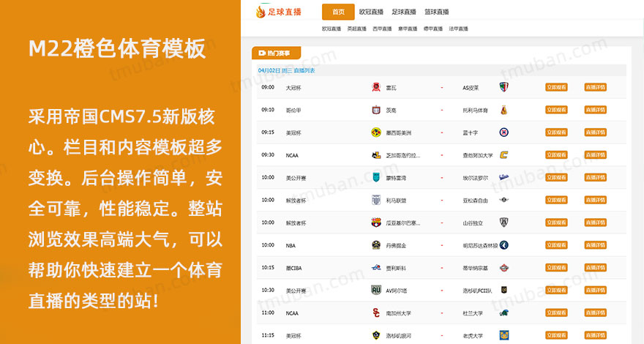Click the team name 明尼苏达森林狼

[480, 246]
